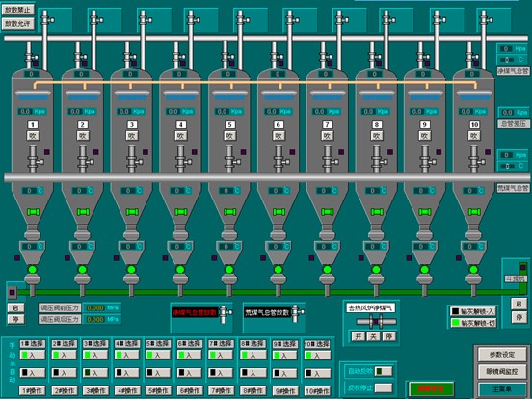Click the outlet valve icon inside filter body 7
Image resolution: width=532 pixels, height=399 pixels.
click(x=329, y=159)
